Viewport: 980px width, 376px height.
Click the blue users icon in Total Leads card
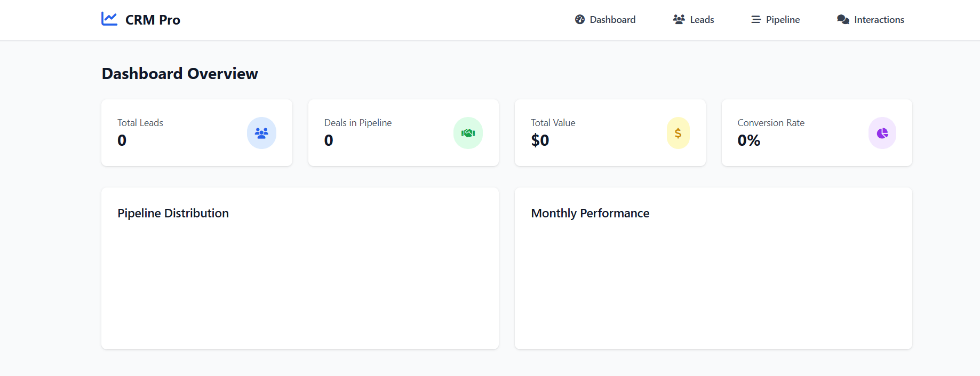tap(261, 133)
